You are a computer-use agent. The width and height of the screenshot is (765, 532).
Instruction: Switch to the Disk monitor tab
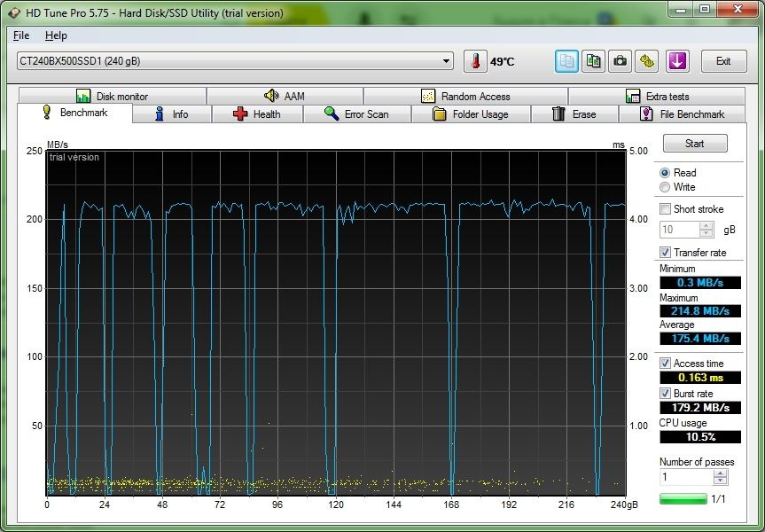coord(112,97)
